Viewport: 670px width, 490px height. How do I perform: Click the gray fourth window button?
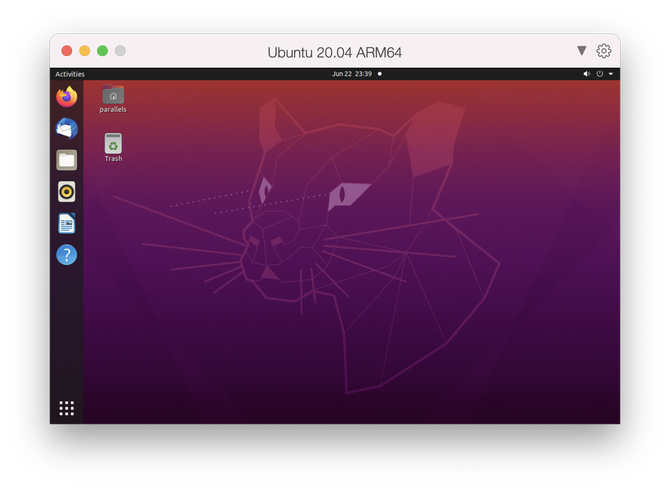pyautogui.click(x=121, y=51)
